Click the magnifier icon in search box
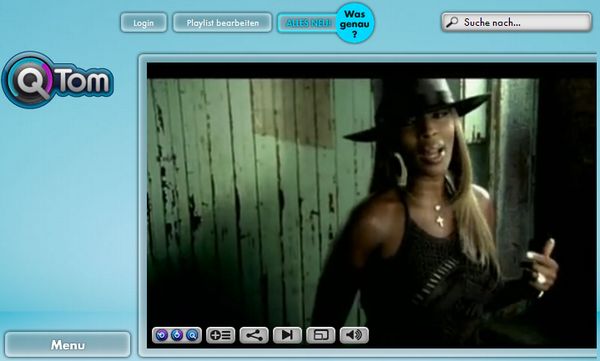This screenshot has width=600, height=361. (x=452, y=22)
